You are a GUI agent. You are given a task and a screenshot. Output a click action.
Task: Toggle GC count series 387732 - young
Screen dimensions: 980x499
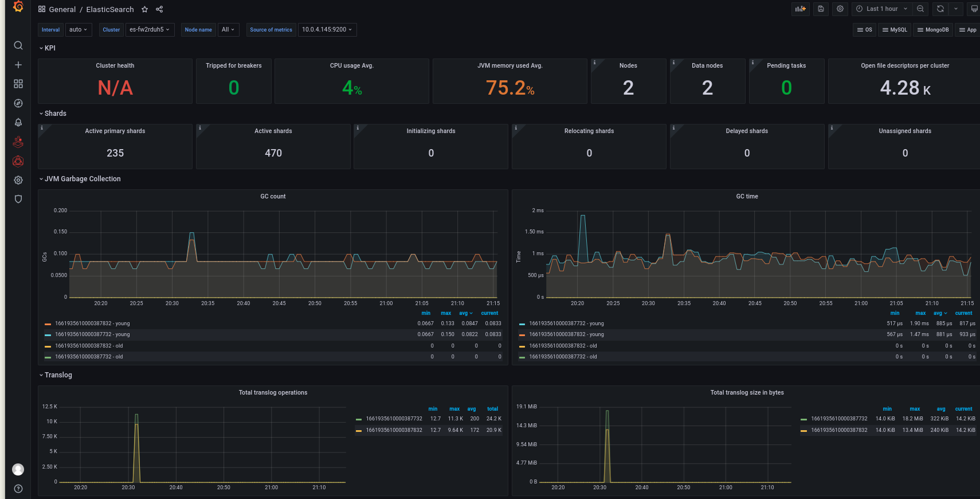(x=92, y=334)
